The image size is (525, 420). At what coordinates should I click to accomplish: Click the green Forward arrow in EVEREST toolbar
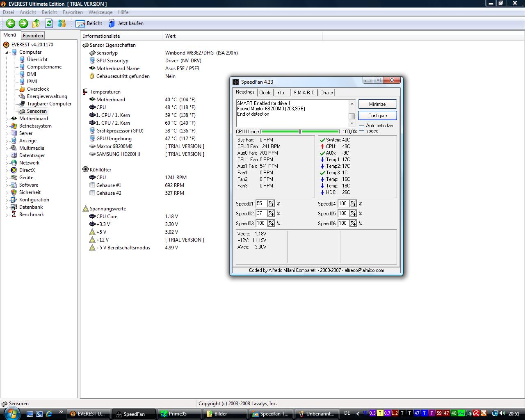(23, 23)
